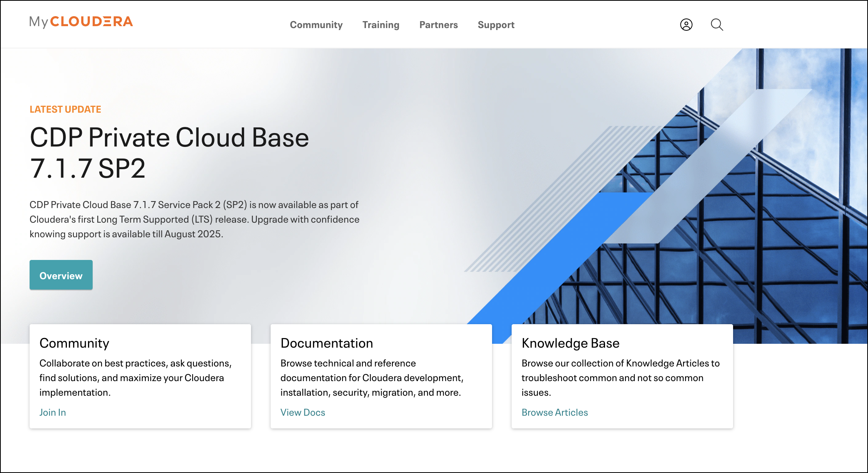Click the Browse Articles link
The height and width of the screenshot is (473, 868).
coord(554,412)
